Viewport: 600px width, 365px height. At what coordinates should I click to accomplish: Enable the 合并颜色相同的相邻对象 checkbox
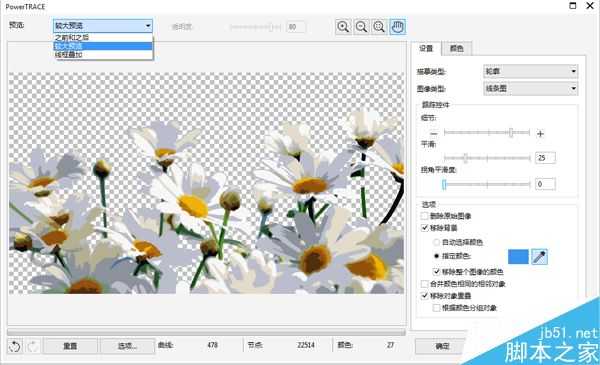tap(425, 284)
